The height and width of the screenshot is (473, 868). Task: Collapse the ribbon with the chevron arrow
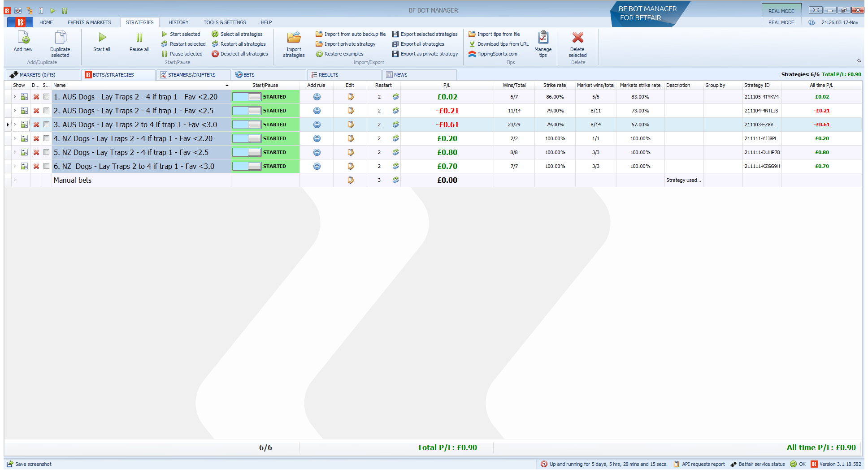coord(859,61)
